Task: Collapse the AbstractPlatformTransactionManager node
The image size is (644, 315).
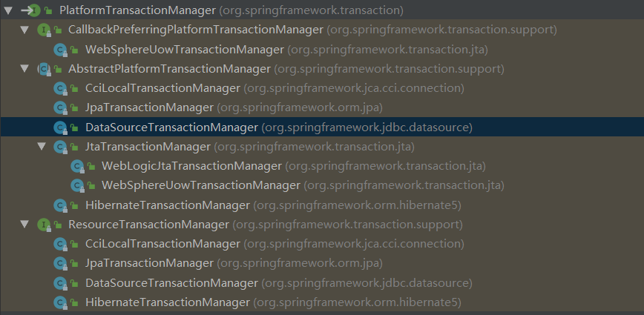Action: tap(24, 68)
